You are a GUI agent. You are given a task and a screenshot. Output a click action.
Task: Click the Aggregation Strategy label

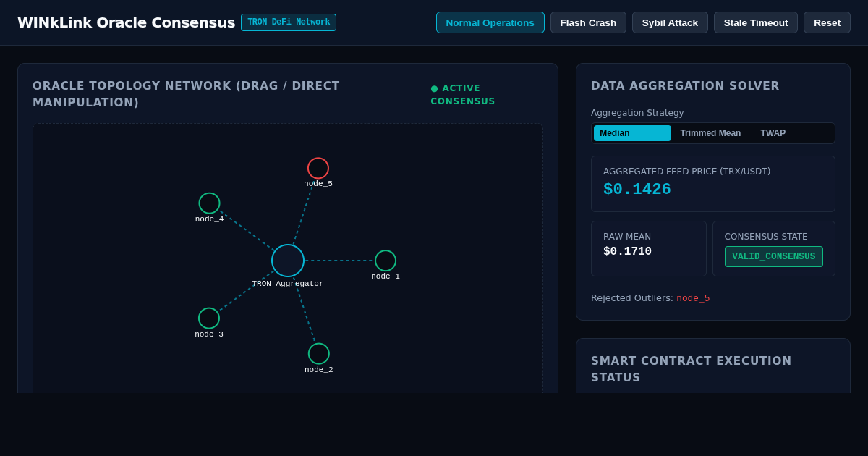coord(637,113)
